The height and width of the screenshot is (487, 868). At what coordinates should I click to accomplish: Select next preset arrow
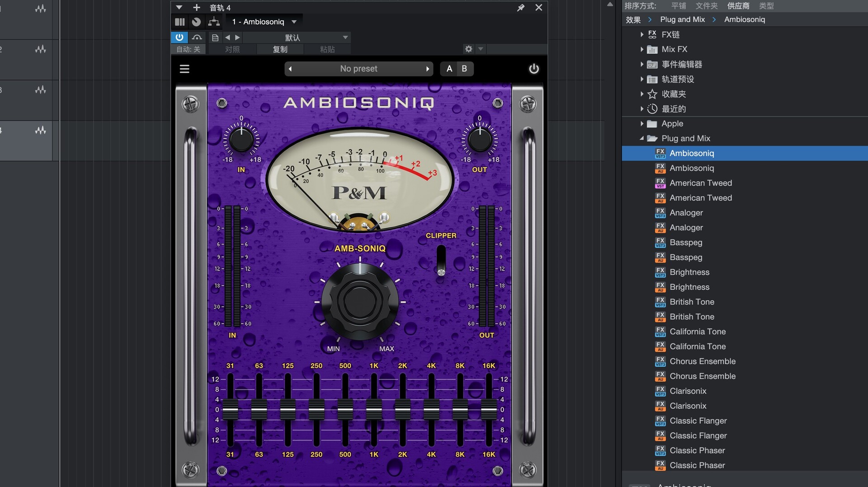point(427,69)
